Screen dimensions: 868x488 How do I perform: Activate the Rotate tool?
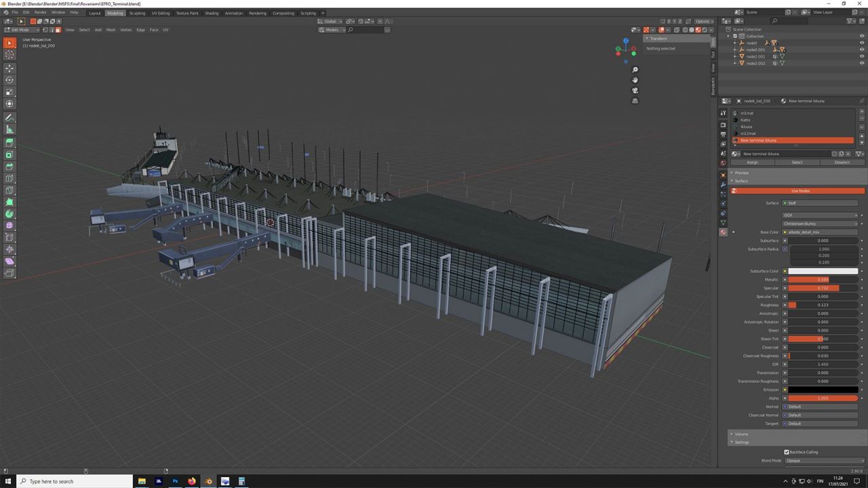(x=9, y=80)
